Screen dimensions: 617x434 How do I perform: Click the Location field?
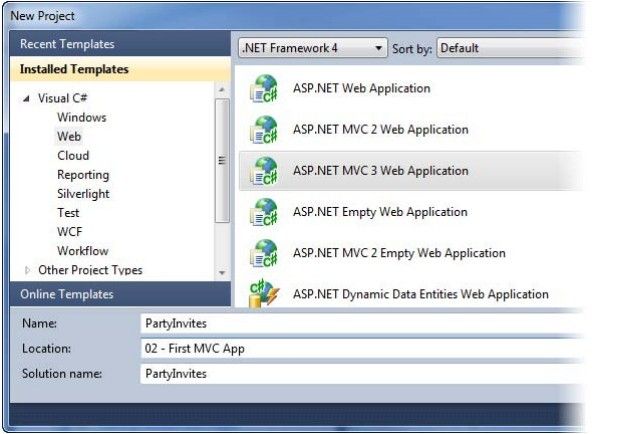361,349
